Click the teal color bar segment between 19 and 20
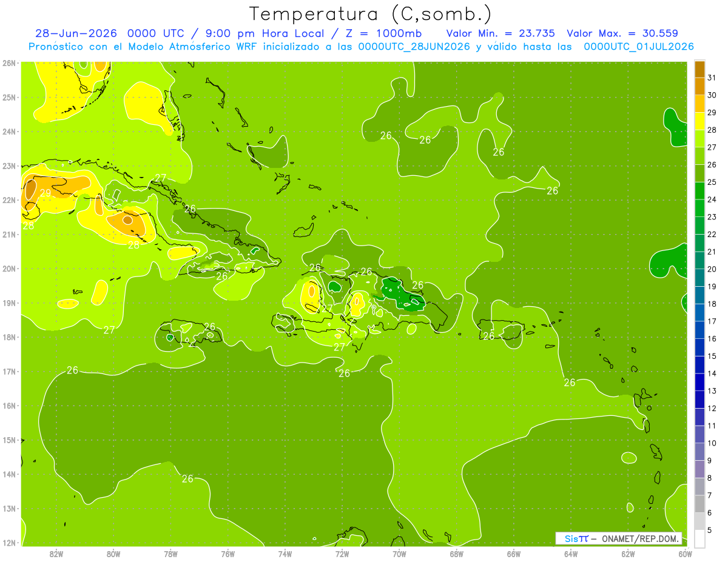This screenshot has height=562, width=728. click(x=699, y=278)
